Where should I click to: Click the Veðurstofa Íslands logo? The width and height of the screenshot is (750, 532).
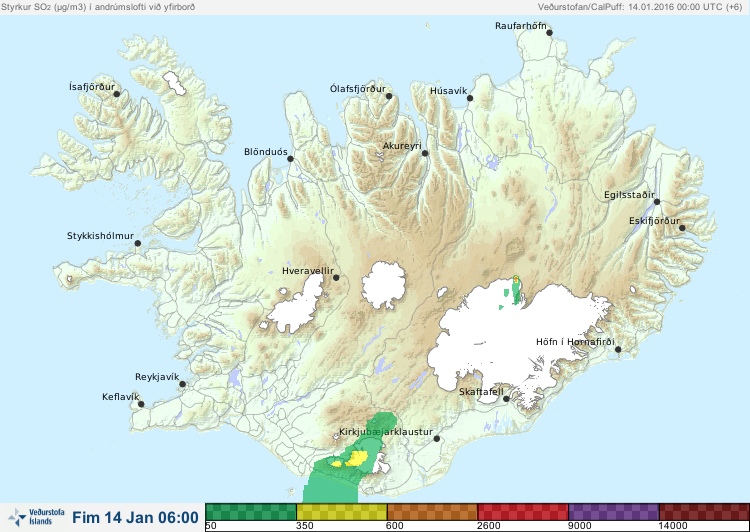[36, 518]
